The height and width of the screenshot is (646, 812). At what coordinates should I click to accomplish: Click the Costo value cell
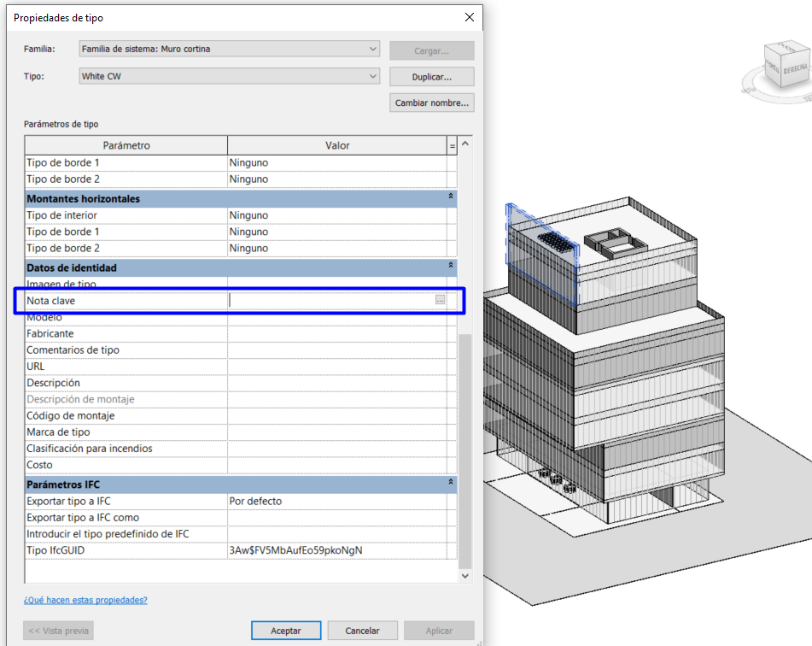coord(337,465)
